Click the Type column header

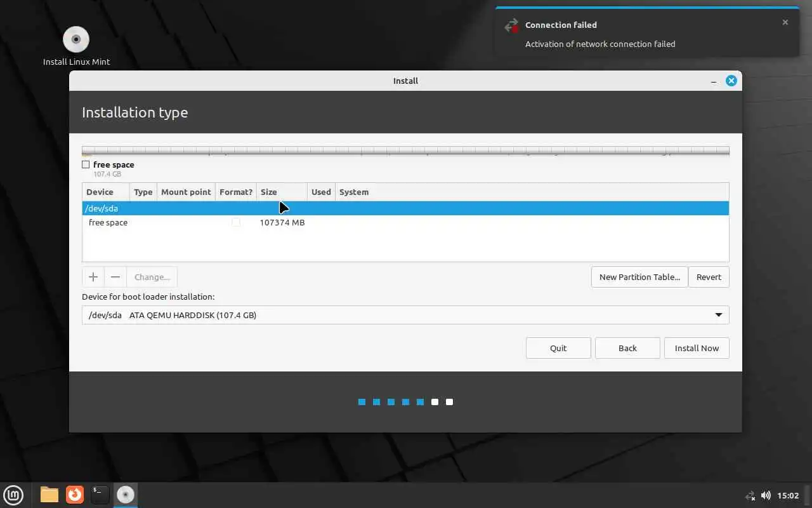pyautogui.click(x=143, y=192)
